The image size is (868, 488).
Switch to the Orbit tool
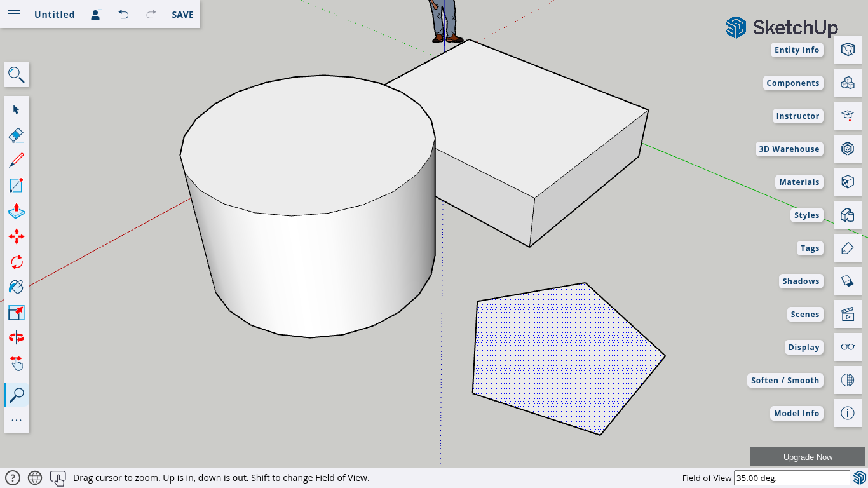17,337
